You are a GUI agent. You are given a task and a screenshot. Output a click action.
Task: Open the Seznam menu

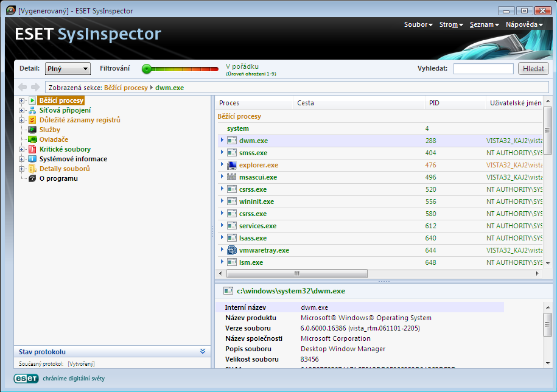point(484,24)
